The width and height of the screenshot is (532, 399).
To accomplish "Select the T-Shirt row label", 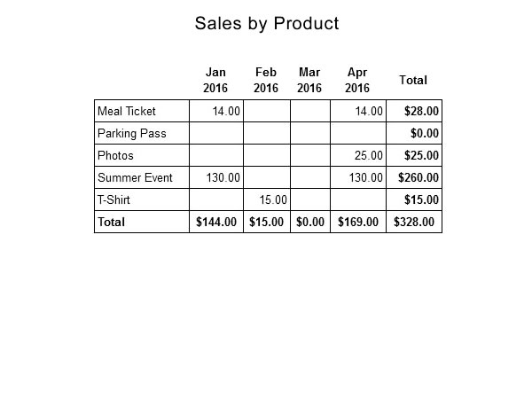I will [113, 199].
